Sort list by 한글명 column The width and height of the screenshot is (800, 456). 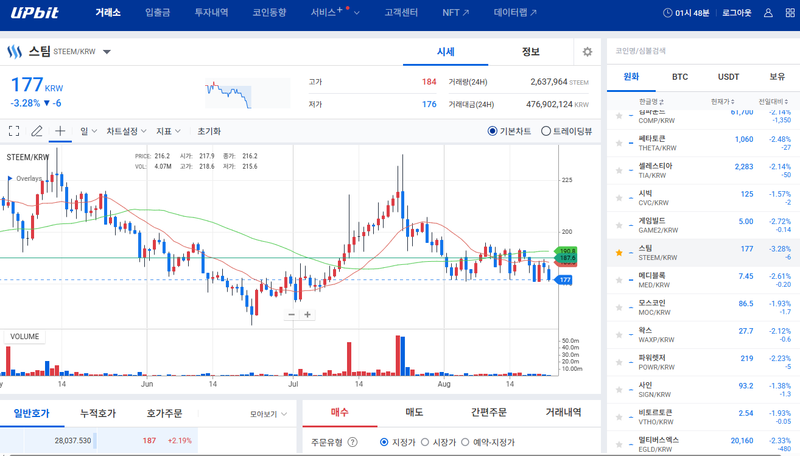(651, 102)
